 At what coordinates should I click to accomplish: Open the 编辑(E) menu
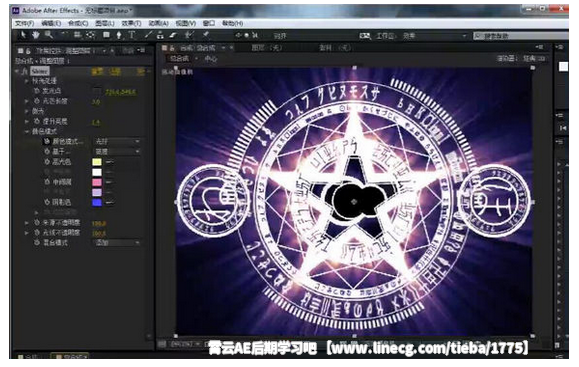[51, 23]
